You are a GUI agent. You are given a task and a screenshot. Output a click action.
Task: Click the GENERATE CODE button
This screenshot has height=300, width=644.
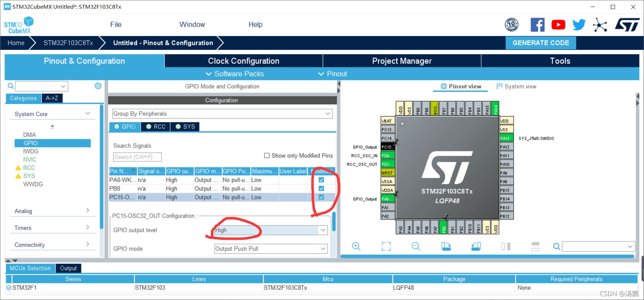[541, 43]
